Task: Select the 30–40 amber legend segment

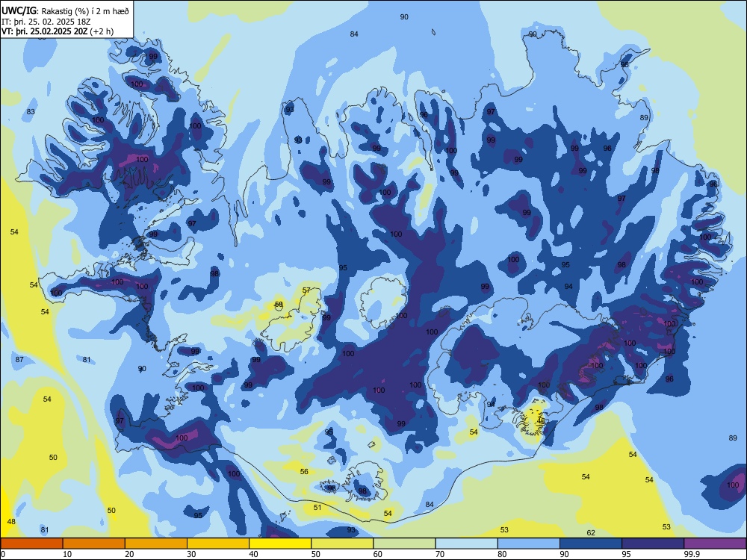Action: 218,544
